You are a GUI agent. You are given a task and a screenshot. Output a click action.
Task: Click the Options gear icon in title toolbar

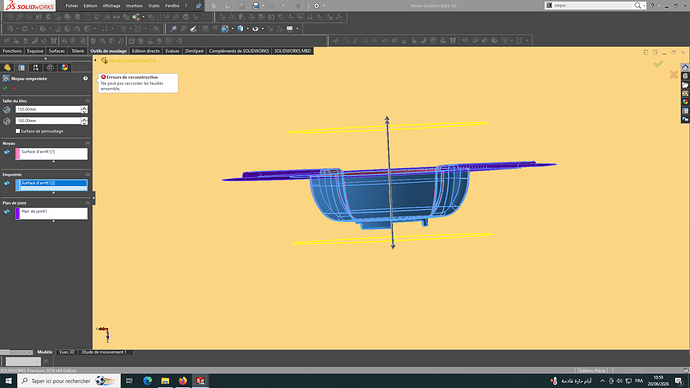316,6
